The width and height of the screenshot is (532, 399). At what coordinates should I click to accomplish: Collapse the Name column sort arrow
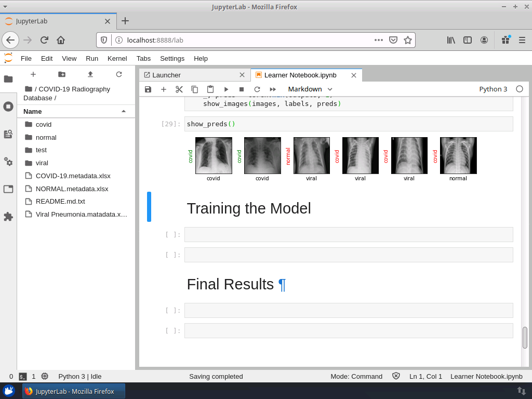point(124,111)
